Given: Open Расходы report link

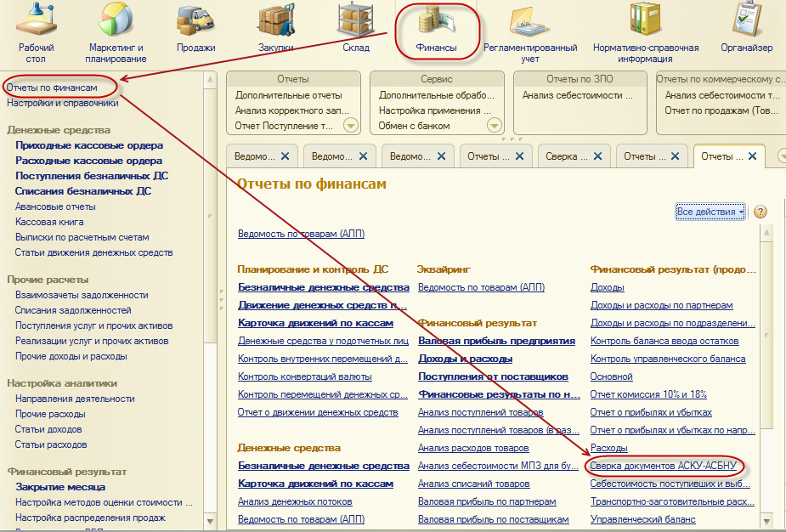Looking at the screenshot, I should coord(609,448).
